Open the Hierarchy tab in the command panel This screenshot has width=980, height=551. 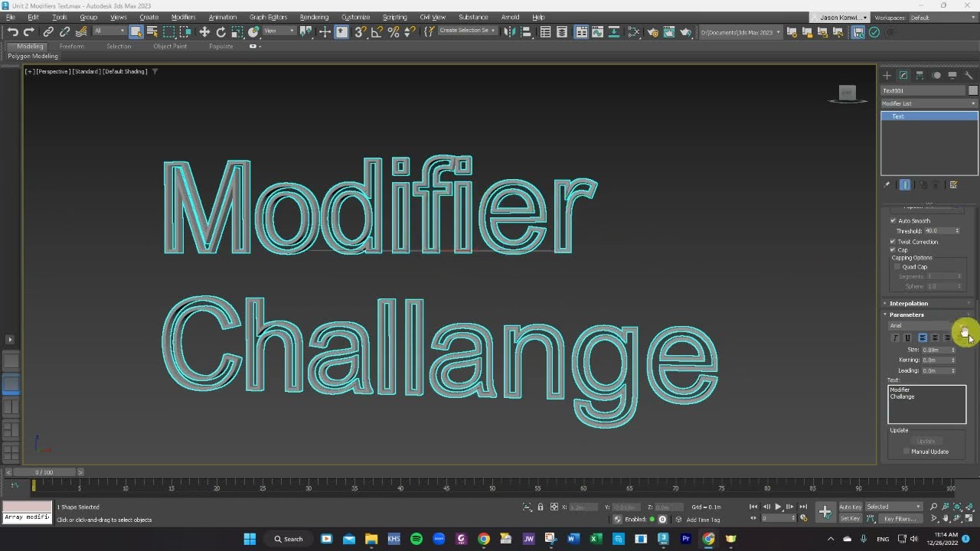tap(920, 75)
